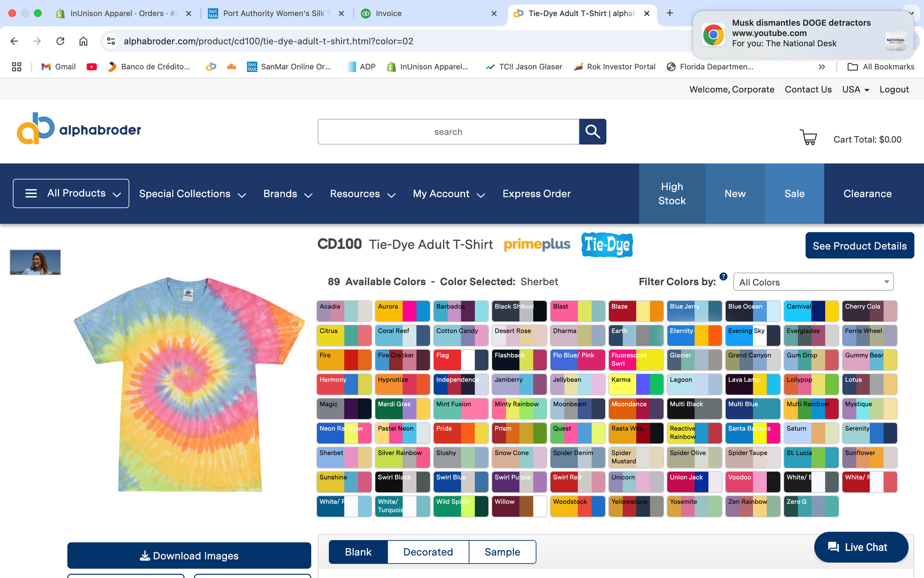
Task: Expand the All Products menu
Action: pyautogui.click(x=71, y=193)
